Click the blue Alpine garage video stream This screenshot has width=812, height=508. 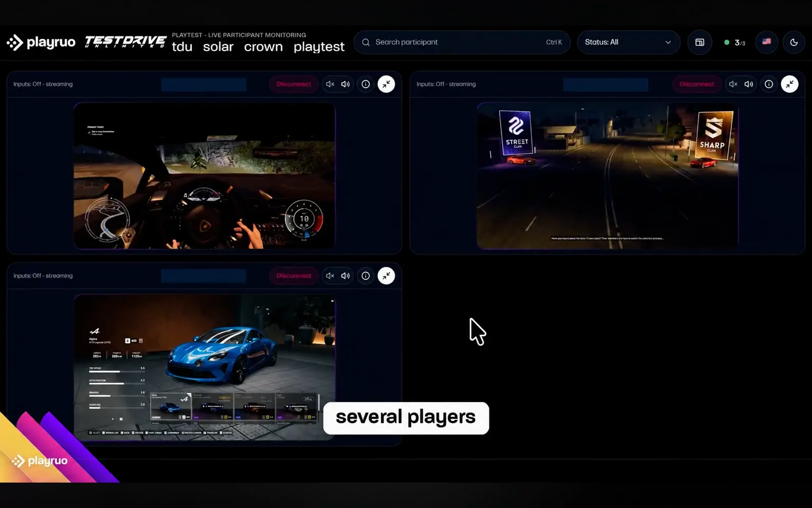pos(204,367)
